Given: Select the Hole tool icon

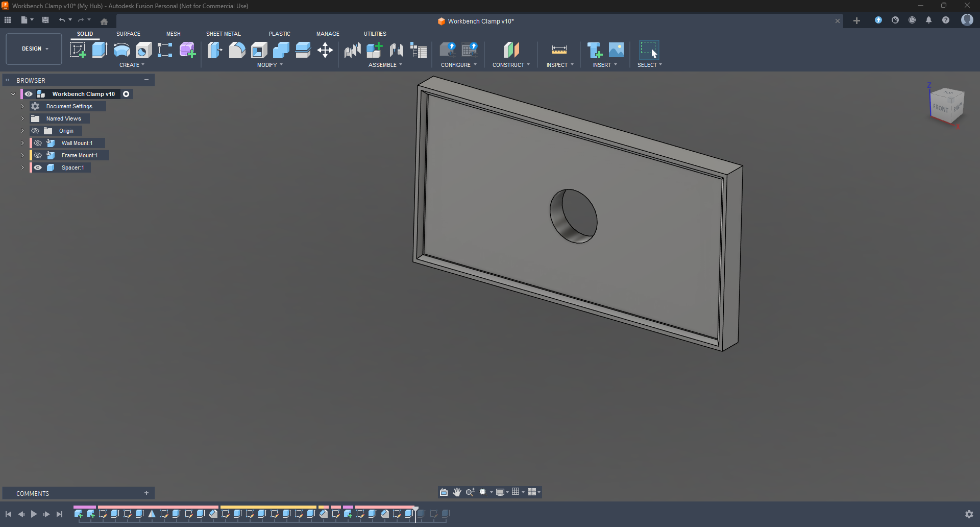Looking at the screenshot, I should point(143,50).
